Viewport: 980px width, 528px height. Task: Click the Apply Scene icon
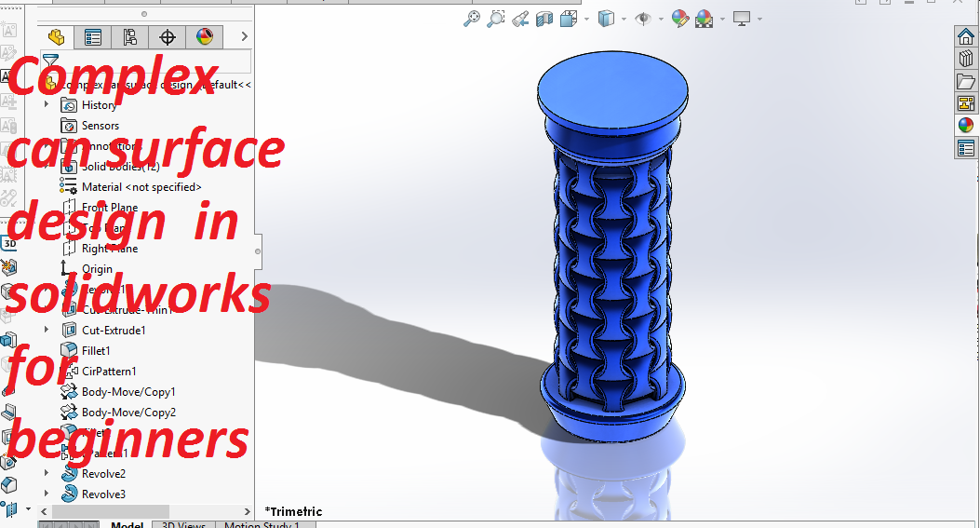tap(705, 20)
